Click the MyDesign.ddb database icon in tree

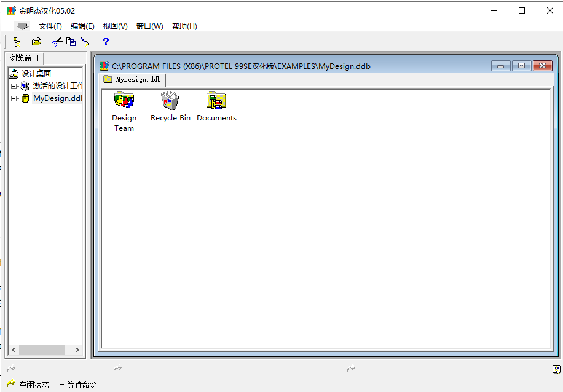pyautogui.click(x=25, y=98)
